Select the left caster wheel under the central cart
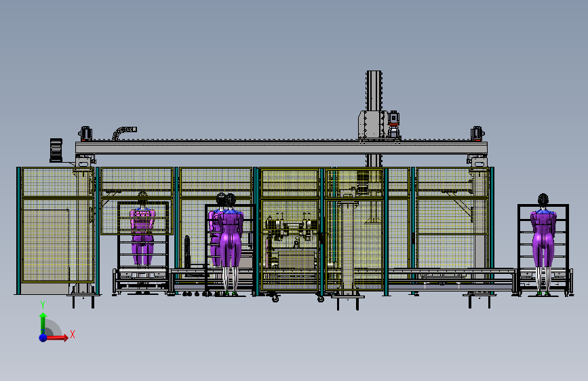The image size is (588, 381). (275, 298)
